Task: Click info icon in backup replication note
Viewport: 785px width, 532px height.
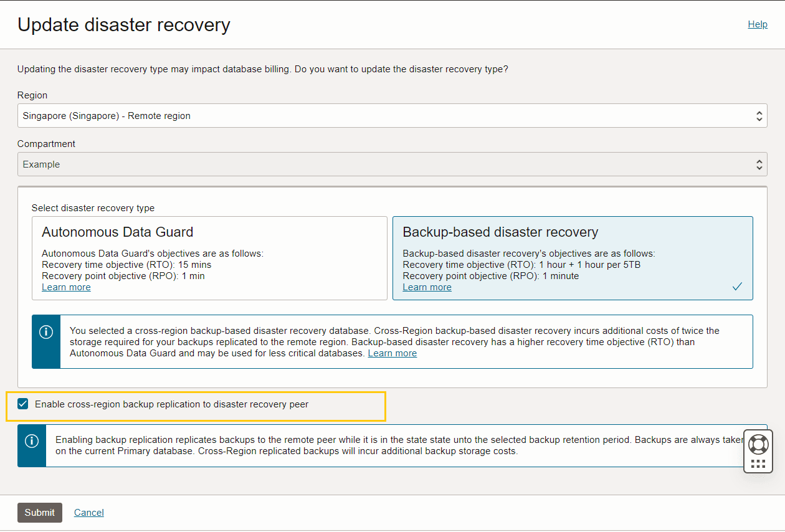Action: [x=32, y=441]
